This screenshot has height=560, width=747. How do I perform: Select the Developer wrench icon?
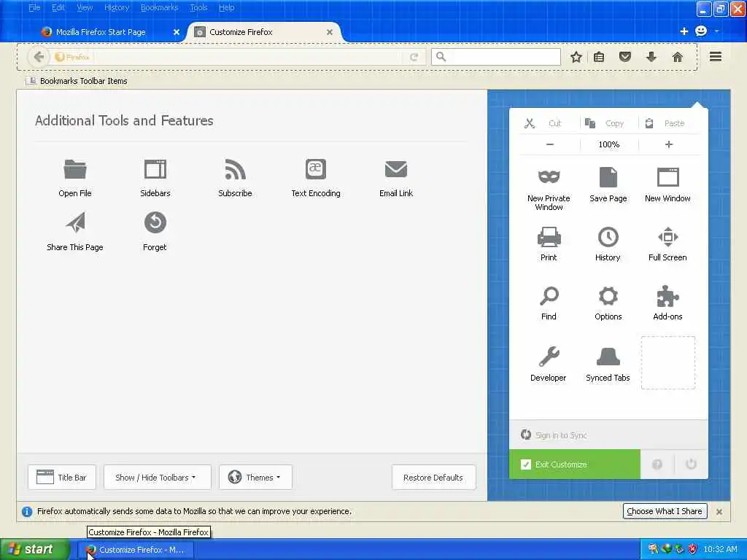pyautogui.click(x=549, y=356)
